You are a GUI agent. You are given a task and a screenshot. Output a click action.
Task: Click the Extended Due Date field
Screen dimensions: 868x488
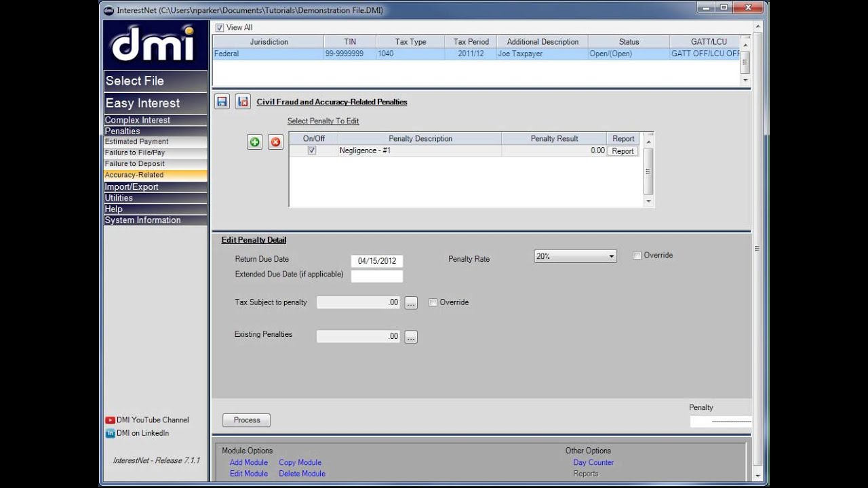point(377,276)
